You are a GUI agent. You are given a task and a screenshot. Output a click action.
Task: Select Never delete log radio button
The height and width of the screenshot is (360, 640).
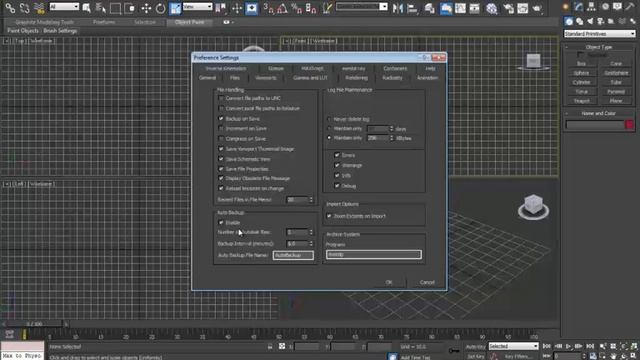(x=329, y=119)
